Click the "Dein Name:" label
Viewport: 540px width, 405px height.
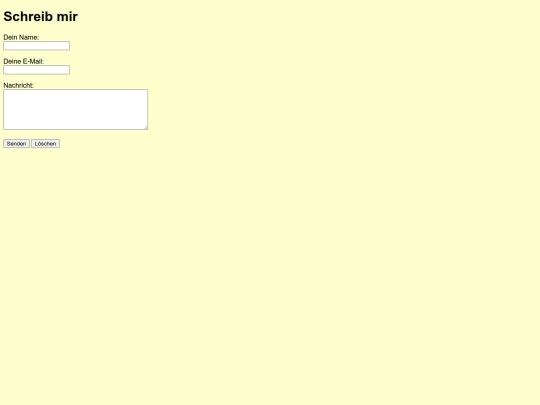click(x=21, y=37)
